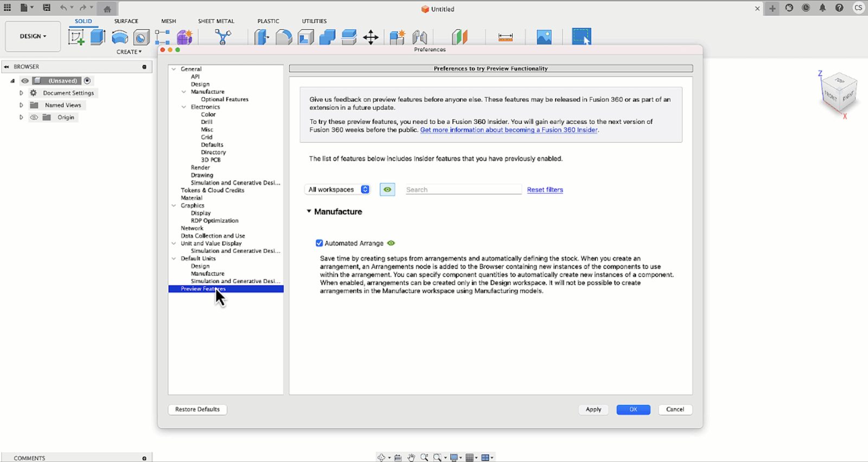Open the notifications bell
Image resolution: width=868 pixels, height=462 pixels.
pyautogui.click(x=822, y=8)
